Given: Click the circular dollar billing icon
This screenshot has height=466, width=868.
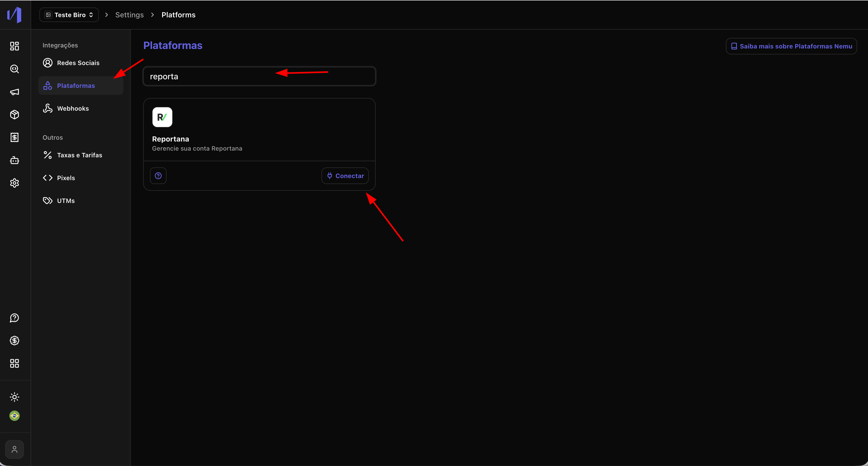Looking at the screenshot, I should (x=15, y=340).
